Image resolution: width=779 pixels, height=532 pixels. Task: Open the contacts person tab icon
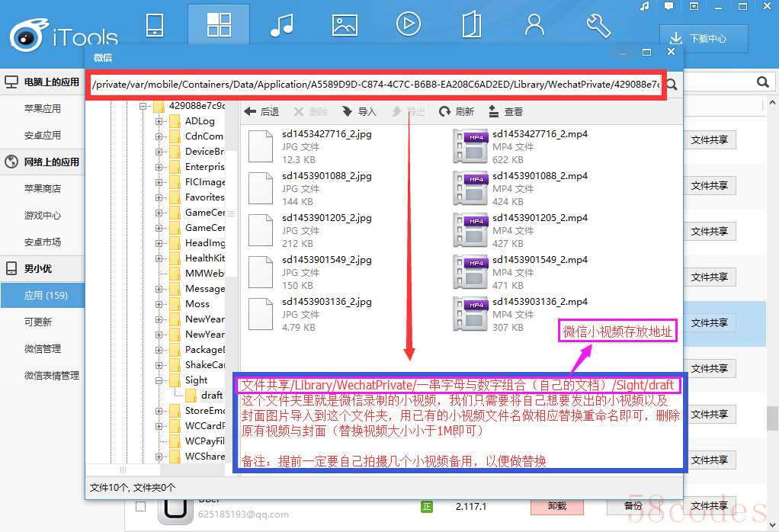click(x=534, y=25)
